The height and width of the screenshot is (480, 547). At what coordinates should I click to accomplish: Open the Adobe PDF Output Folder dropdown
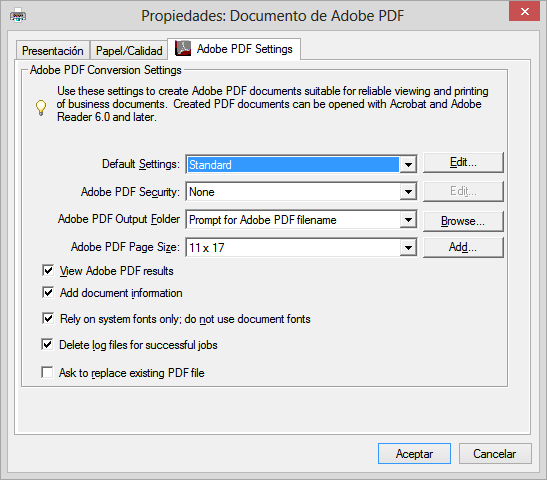click(408, 220)
